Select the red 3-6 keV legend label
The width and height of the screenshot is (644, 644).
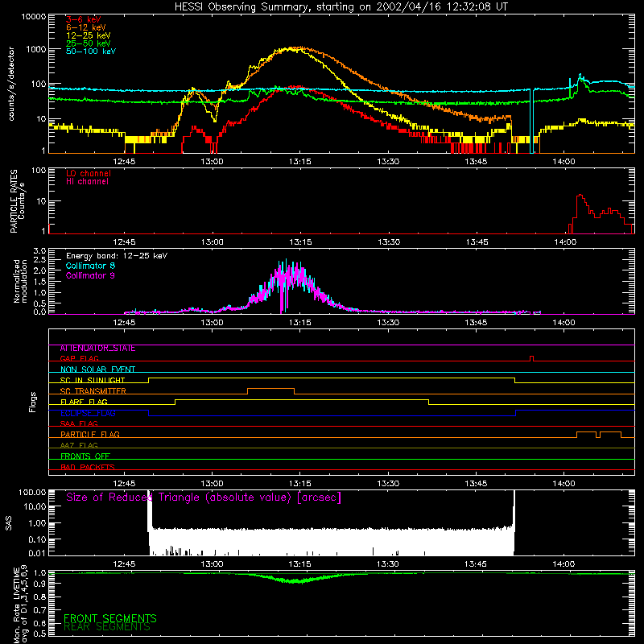coord(84,19)
